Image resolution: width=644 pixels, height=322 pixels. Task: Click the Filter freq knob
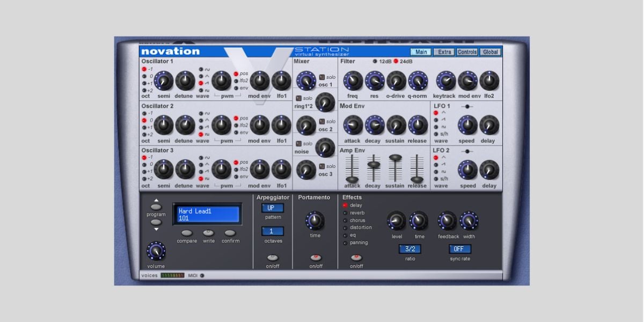(x=353, y=80)
